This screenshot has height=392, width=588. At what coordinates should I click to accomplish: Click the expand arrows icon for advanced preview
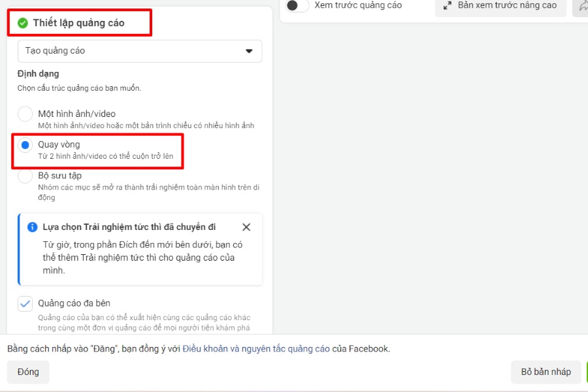[448, 5]
